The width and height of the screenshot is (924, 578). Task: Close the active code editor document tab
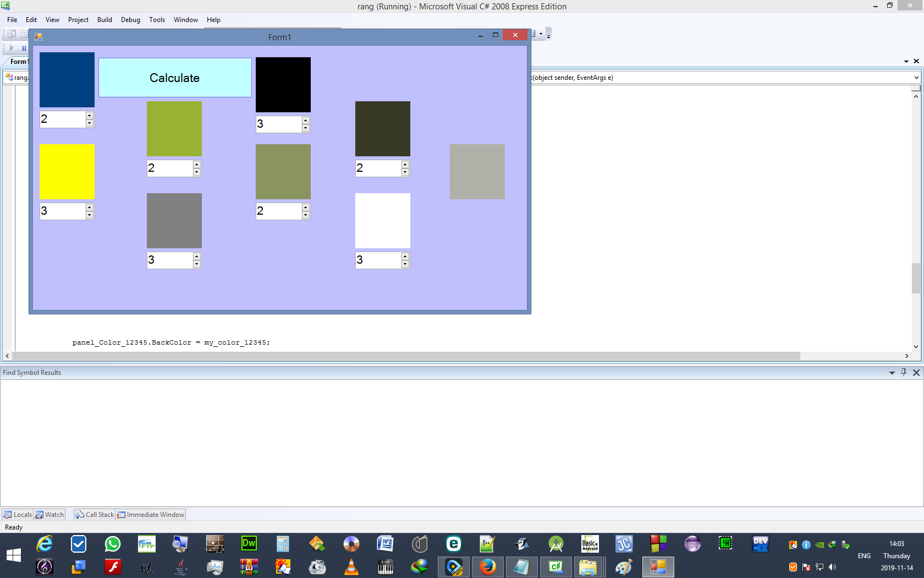916,61
